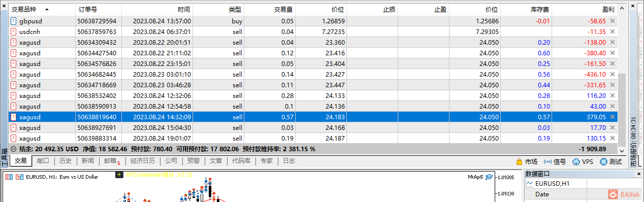Open the 日志 journal tab
This screenshot has width=644, height=202.
click(289, 161)
